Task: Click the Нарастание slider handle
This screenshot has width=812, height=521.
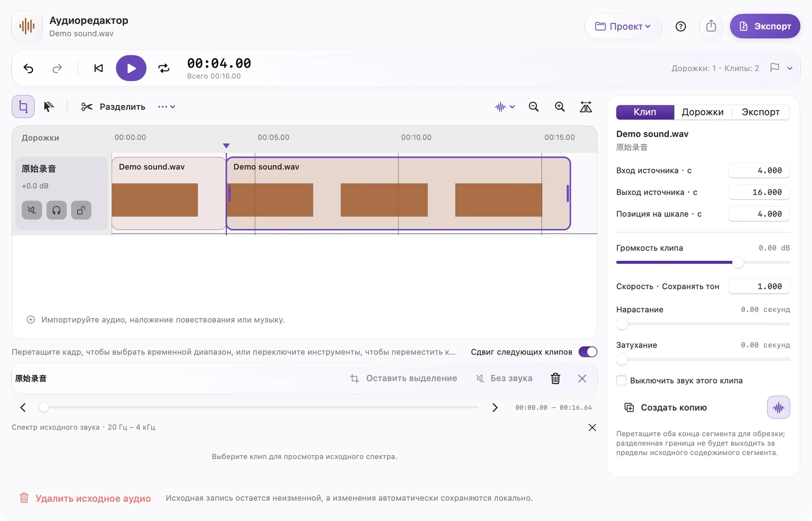Action: (622, 324)
